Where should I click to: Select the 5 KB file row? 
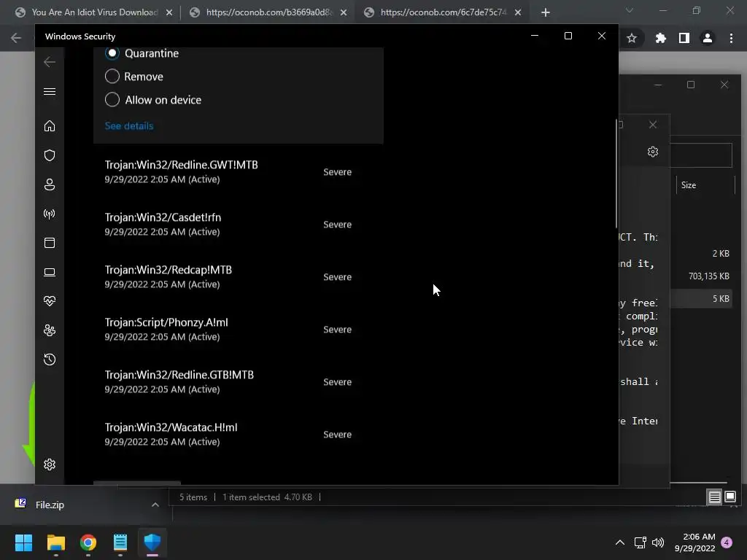(x=700, y=298)
